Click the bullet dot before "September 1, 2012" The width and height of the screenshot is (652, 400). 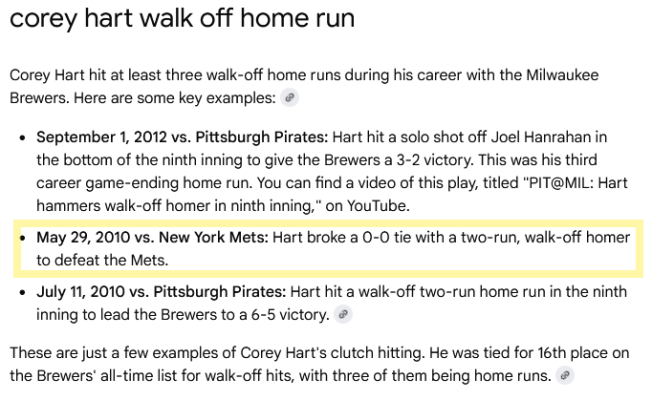[22, 138]
